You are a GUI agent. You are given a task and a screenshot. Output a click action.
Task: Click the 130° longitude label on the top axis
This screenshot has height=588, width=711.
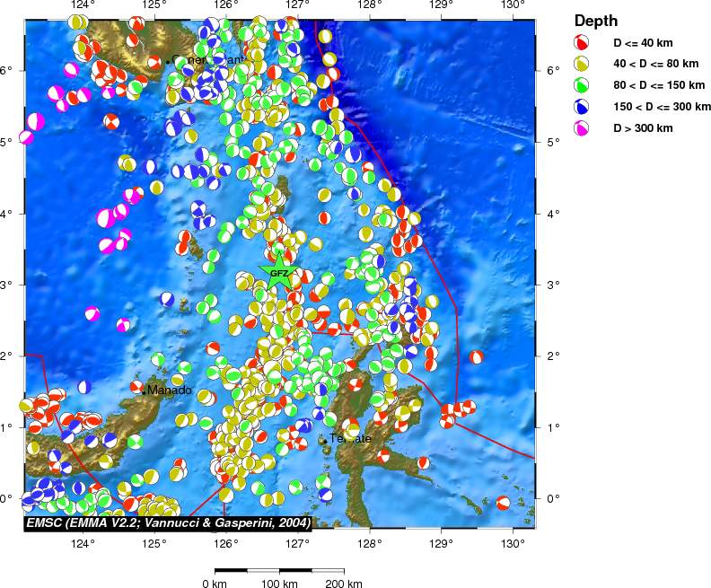(x=513, y=5)
